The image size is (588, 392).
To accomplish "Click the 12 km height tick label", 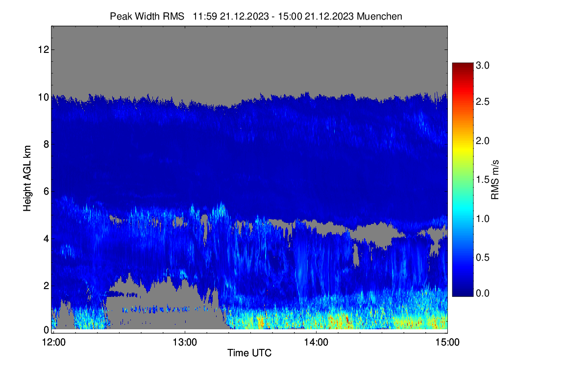I will [42, 49].
